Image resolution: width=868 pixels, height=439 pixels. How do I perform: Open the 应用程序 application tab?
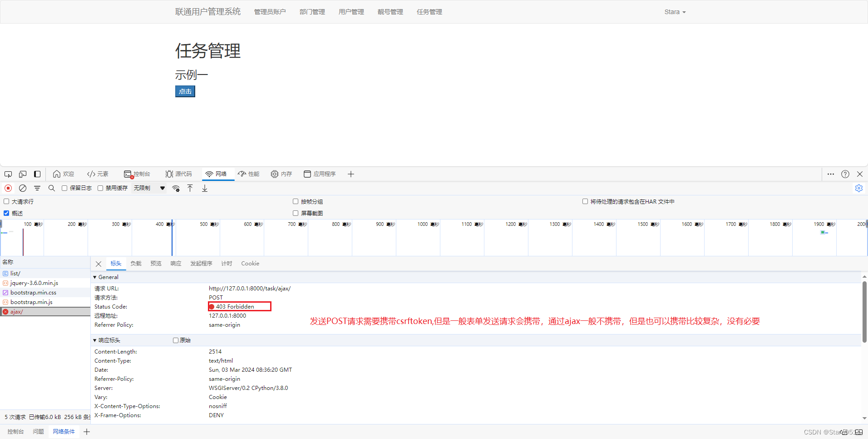click(320, 174)
